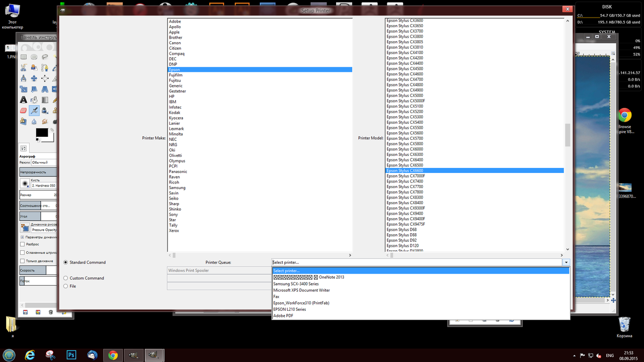Choose Epson_WorkForce310 (PrintFab) printer
Viewport: 644px width, 362px height.
pos(421,303)
